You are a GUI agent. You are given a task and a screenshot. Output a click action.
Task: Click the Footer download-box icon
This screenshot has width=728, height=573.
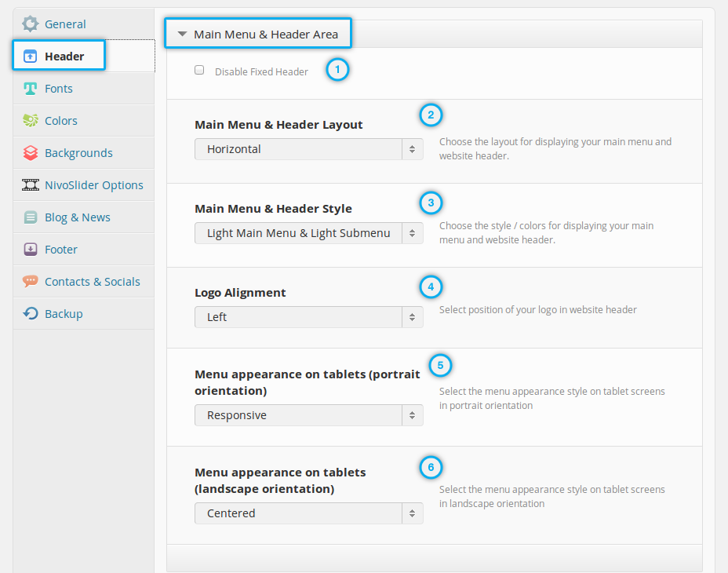pos(31,250)
